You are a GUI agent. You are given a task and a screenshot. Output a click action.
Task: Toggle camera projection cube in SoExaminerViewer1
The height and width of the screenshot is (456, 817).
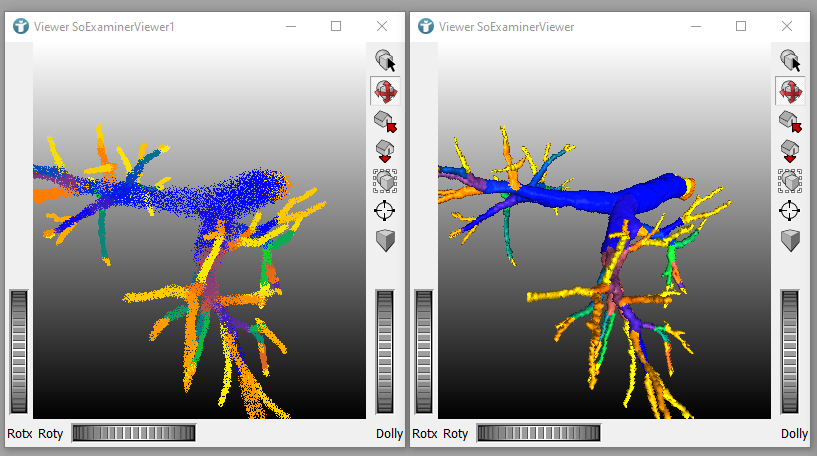[385, 241]
